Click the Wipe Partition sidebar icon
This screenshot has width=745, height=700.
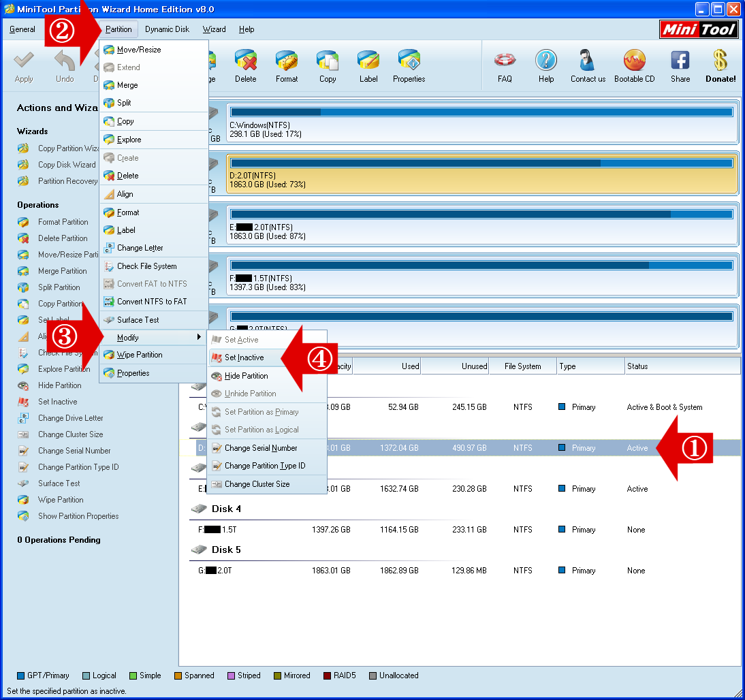pyautogui.click(x=22, y=500)
